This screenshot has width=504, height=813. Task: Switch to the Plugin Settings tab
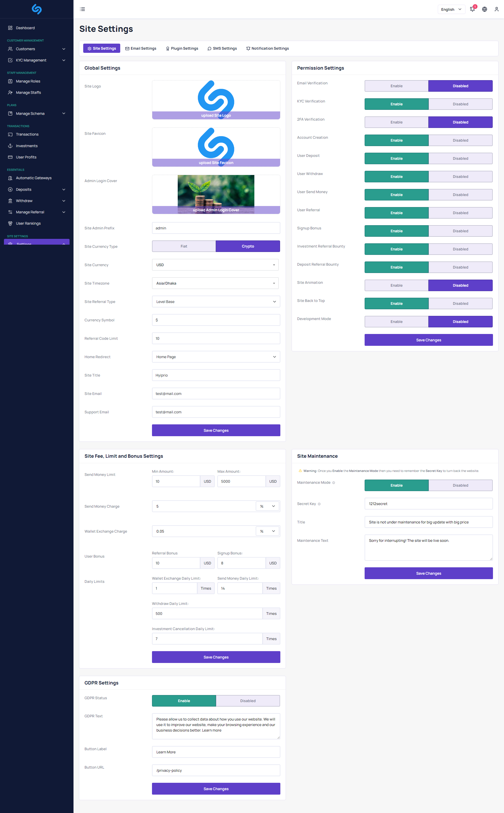(x=182, y=48)
